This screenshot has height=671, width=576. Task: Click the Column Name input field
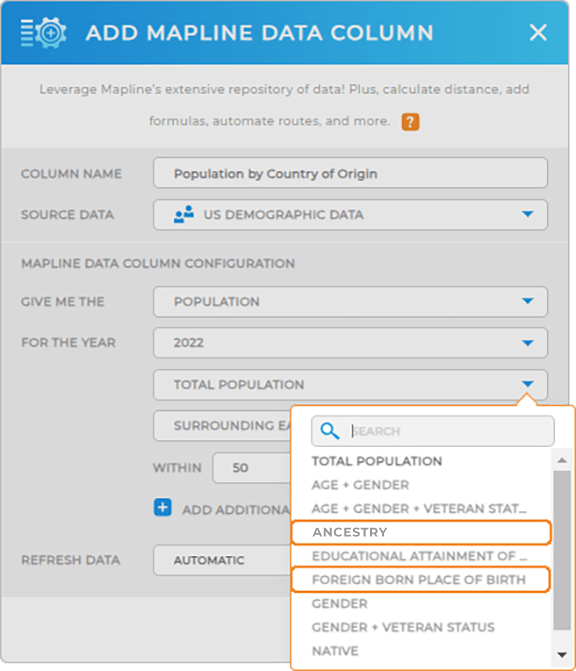click(350, 173)
